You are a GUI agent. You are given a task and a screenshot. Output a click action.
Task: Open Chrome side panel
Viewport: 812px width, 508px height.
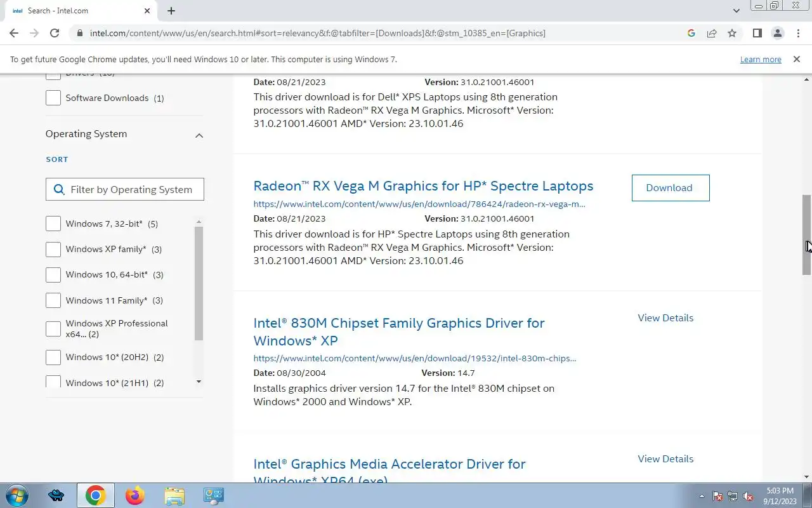pos(757,33)
